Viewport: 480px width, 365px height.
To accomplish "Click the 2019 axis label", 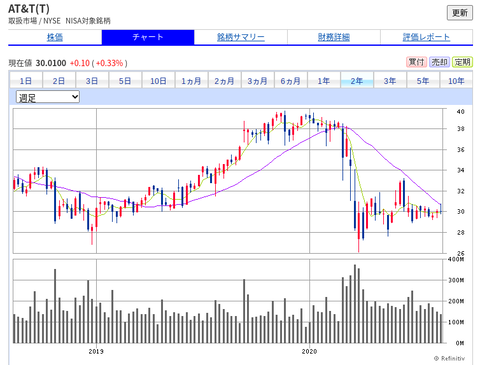I will pos(96,351).
